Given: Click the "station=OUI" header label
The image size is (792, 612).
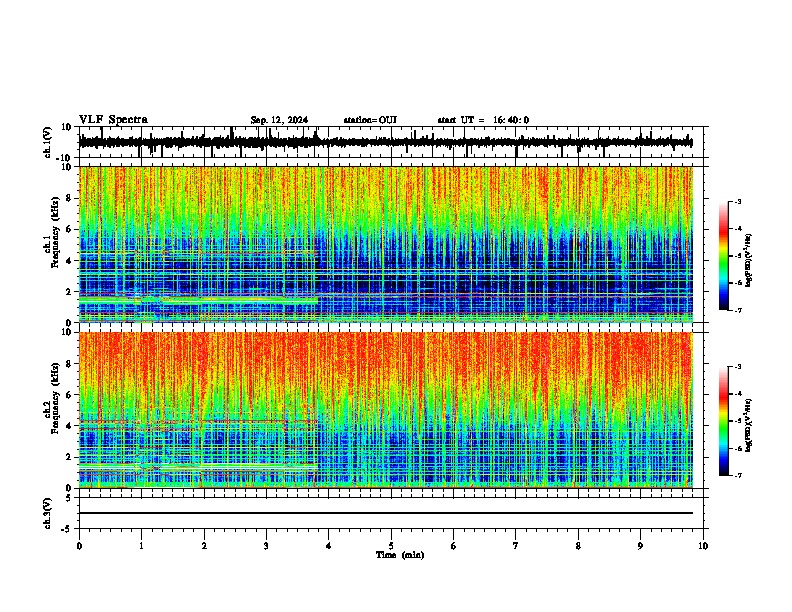Looking at the screenshot, I should (370, 120).
